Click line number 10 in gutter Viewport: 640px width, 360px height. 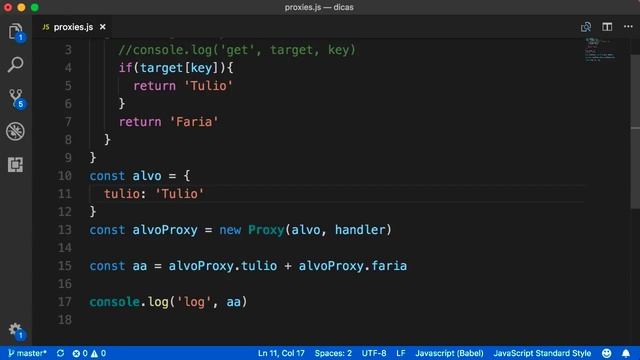[64, 176]
